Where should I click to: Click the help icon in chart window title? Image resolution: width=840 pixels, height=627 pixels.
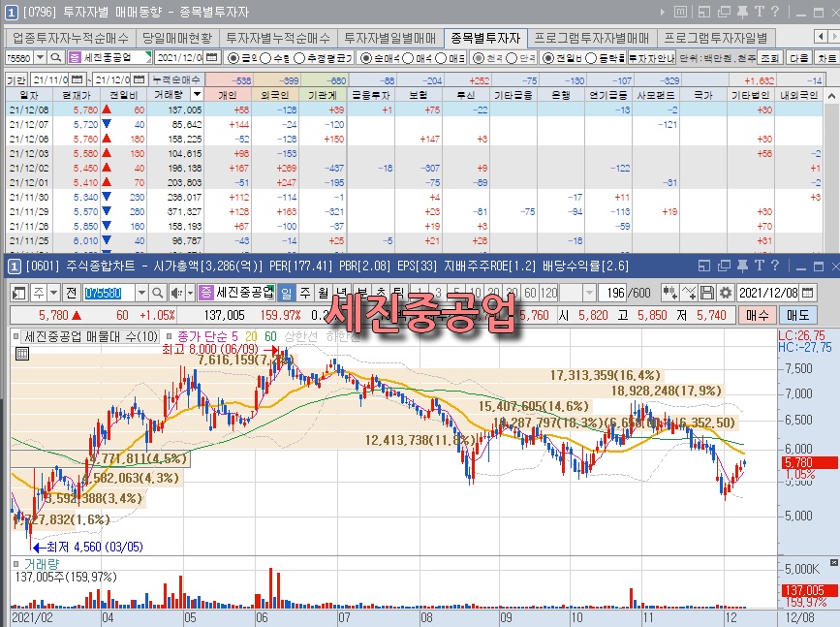coord(775,266)
